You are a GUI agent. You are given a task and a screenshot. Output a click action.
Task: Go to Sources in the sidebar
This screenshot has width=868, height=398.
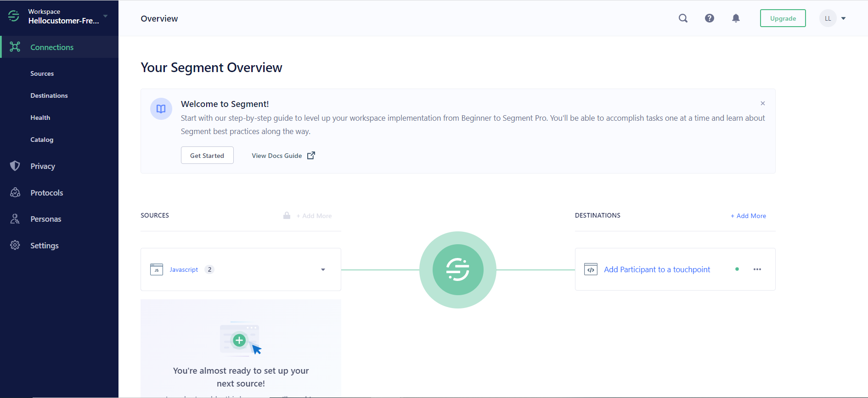pos(42,73)
